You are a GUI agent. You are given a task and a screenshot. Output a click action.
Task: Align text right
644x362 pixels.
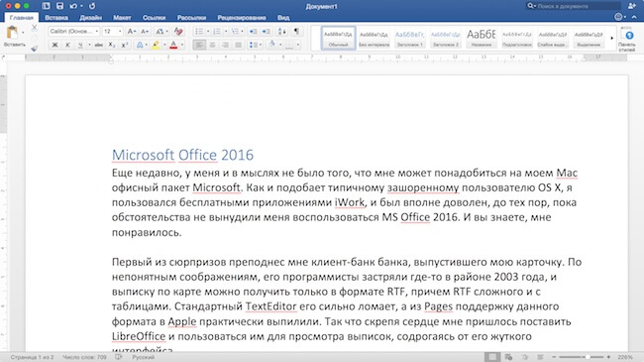click(x=225, y=45)
